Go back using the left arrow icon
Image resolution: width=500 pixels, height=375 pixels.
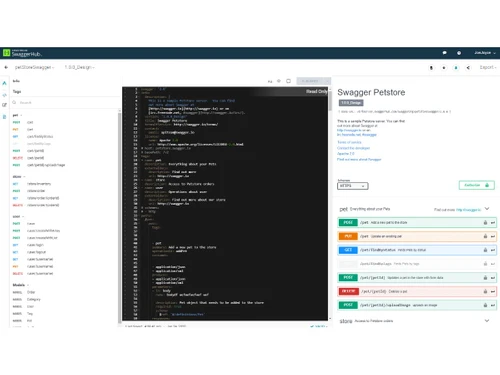coord(6,67)
